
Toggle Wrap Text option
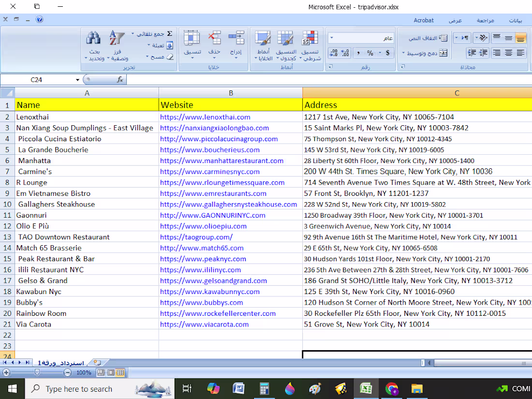pos(428,38)
